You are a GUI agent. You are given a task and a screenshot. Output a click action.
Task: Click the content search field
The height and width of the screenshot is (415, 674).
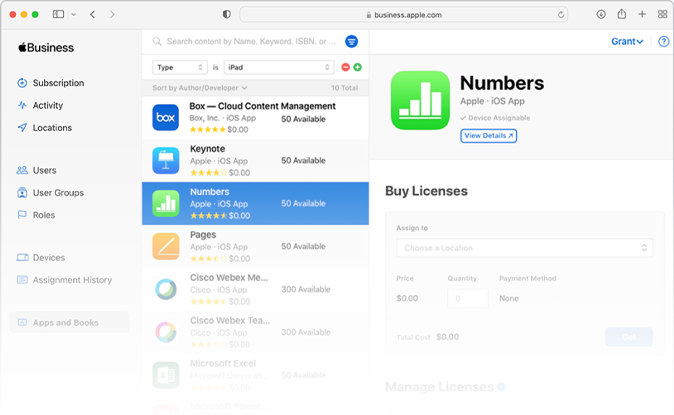tap(251, 41)
